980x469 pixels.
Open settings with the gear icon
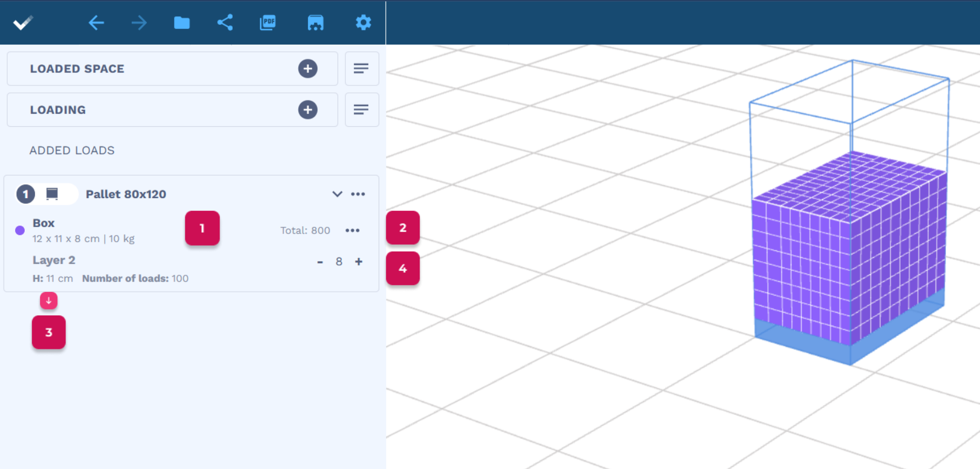(363, 23)
